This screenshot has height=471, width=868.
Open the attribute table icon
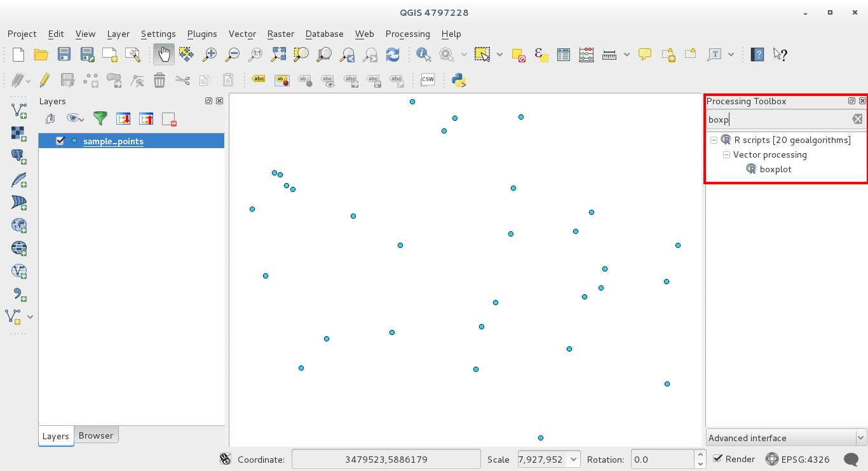pos(564,55)
